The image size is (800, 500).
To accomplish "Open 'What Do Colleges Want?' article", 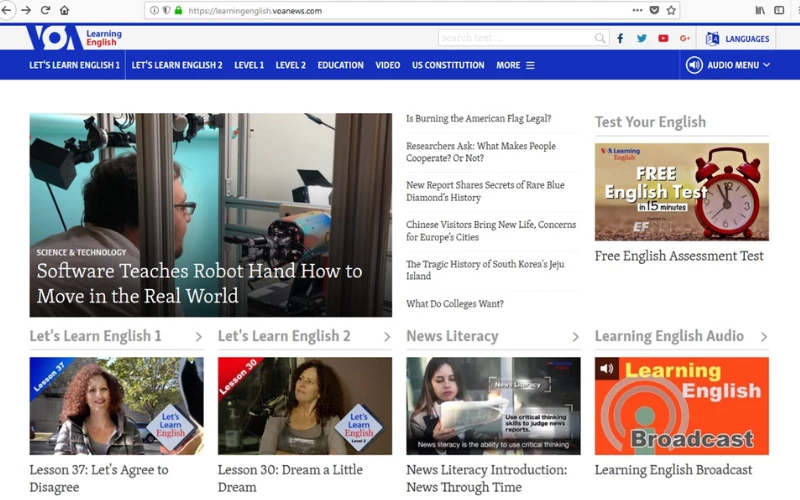I will [455, 304].
